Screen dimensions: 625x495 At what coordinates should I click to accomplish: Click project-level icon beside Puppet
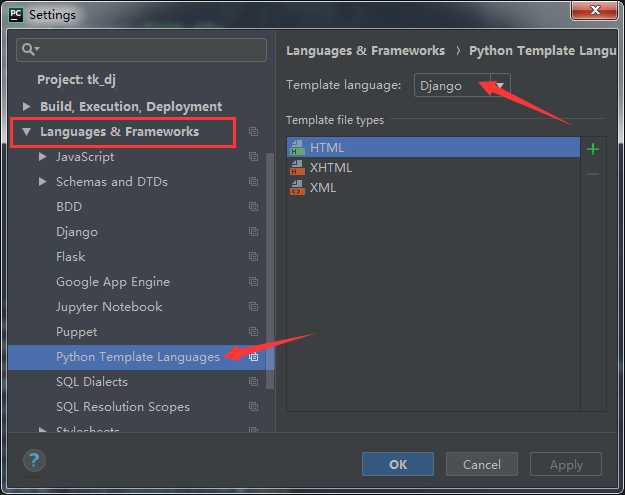click(254, 332)
